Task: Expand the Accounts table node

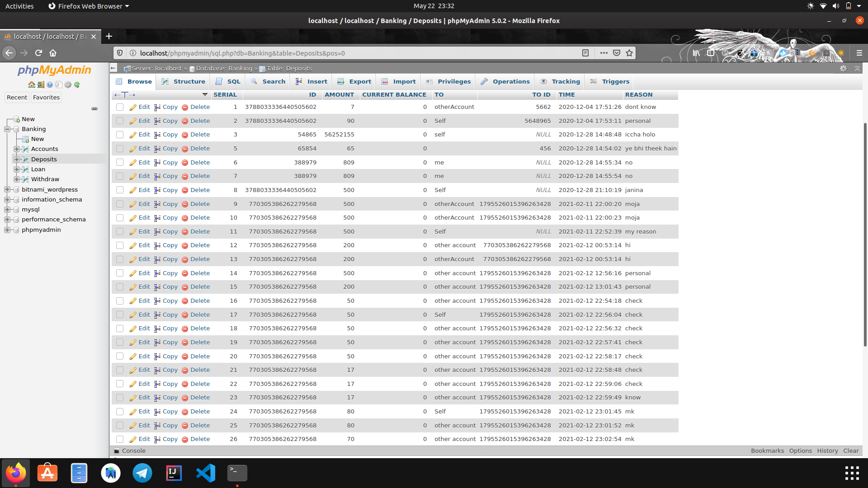Action: click(17, 149)
